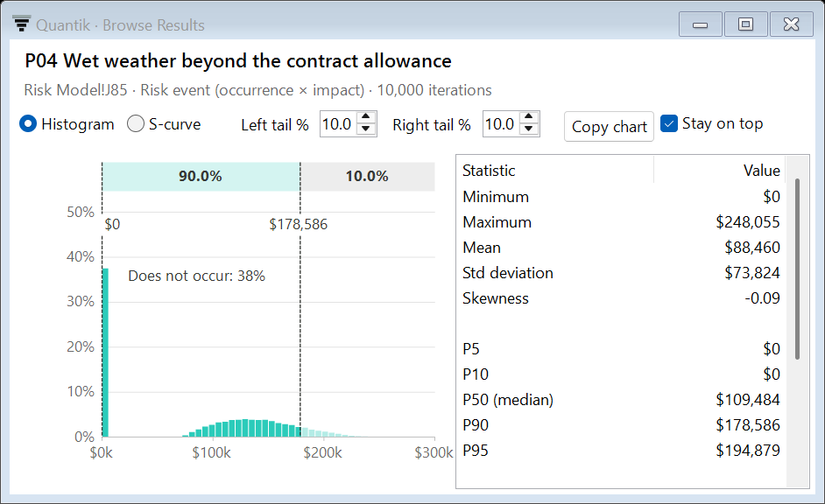Click the Value column header
This screenshot has height=504, width=825.
pyautogui.click(x=719, y=171)
